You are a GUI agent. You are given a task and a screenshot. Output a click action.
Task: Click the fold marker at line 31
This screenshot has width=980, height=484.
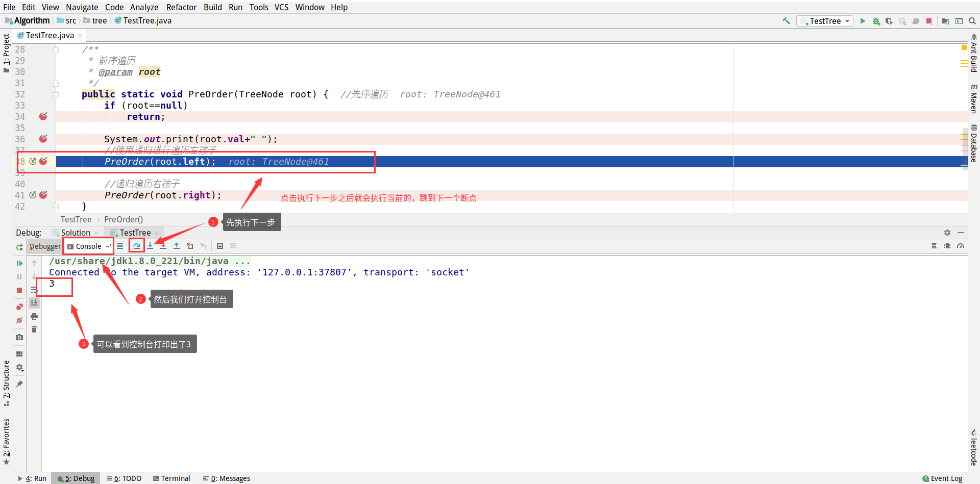[56, 83]
